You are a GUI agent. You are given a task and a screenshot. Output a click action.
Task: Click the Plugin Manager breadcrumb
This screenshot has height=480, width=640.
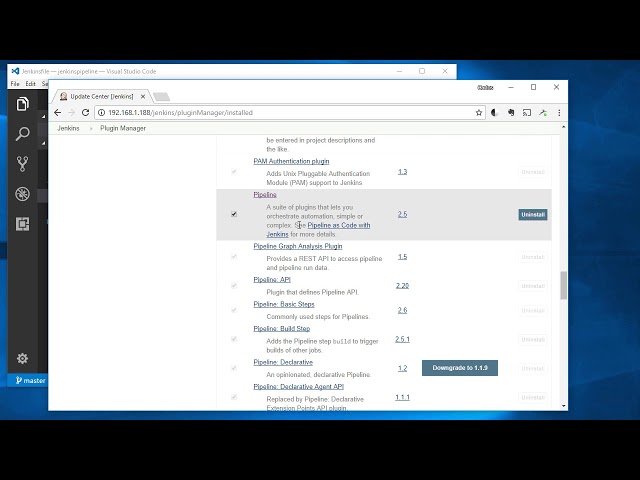[123, 128]
